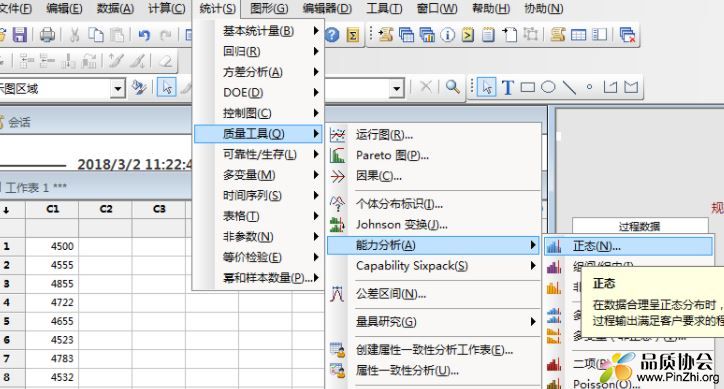
Task: Expand the Capability Sixpack(S) submenu
Action: click(433, 266)
